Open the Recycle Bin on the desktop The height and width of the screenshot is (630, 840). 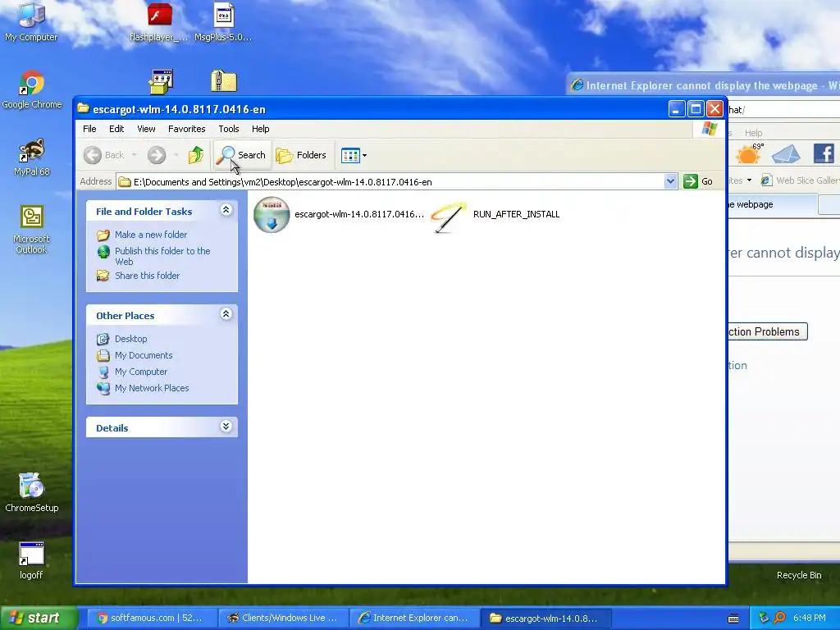click(799, 575)
